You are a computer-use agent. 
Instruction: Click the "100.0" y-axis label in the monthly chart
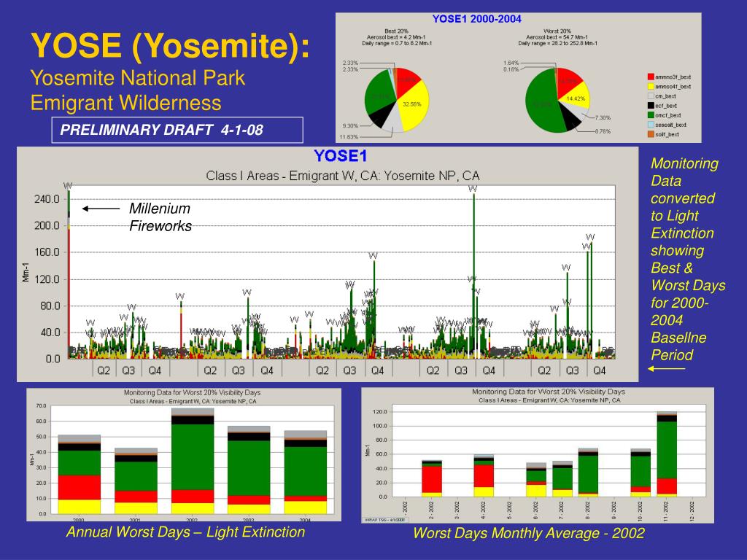[379, 426]
